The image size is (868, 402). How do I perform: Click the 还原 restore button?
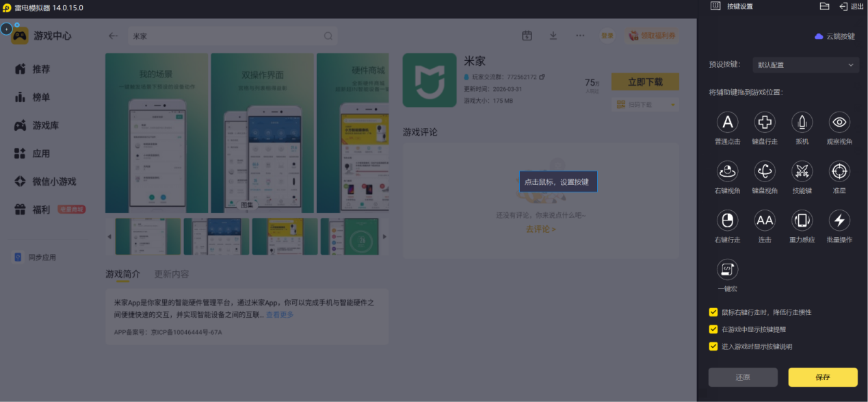tap(743, 377)
